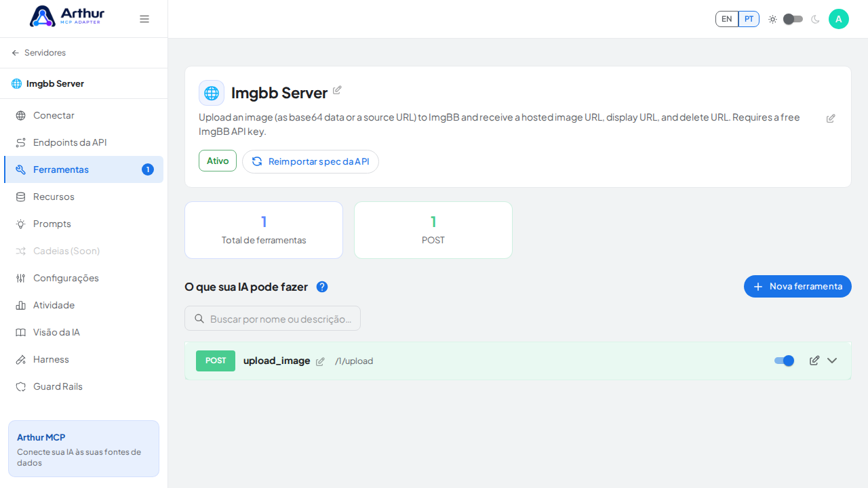This screenshot has height=488, width=868.
Task: Open the Atividade section
Action: pos(83,305)
